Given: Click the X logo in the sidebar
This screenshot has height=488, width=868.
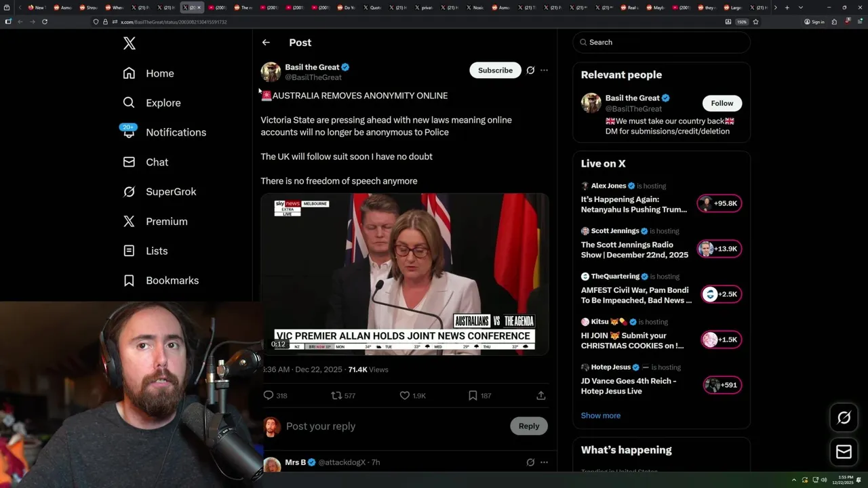Looking at the screenshot, I should 130,43.
